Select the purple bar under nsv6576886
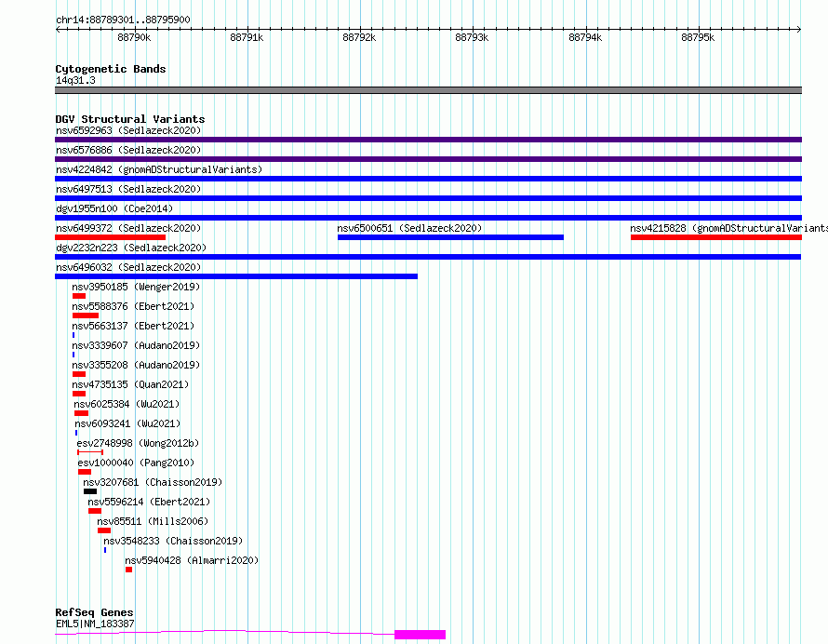The image size is (828, 644). 428,159
